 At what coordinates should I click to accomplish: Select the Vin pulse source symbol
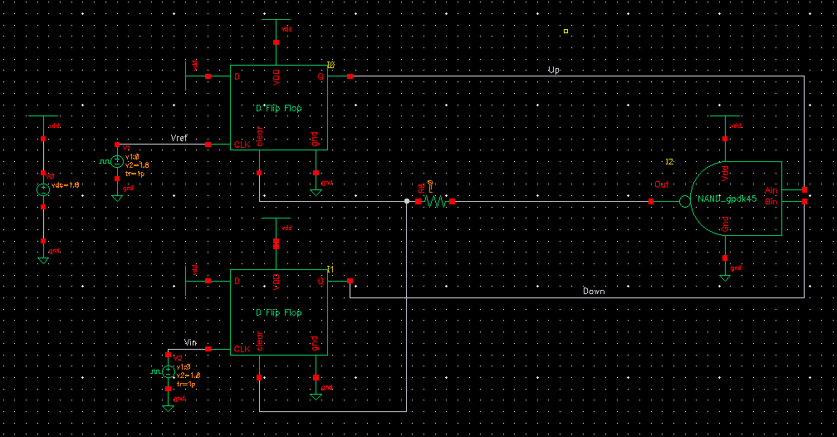(x=168, y=371)
